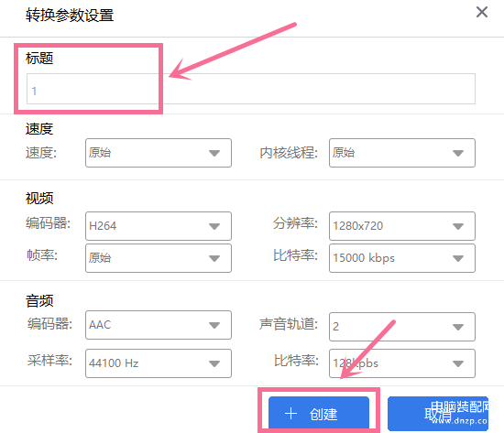The image size is (504, 433).
Task: Open the audio 比特率 128 kbps dropdown
Action: pyautogui.click(x=401, y=363)
